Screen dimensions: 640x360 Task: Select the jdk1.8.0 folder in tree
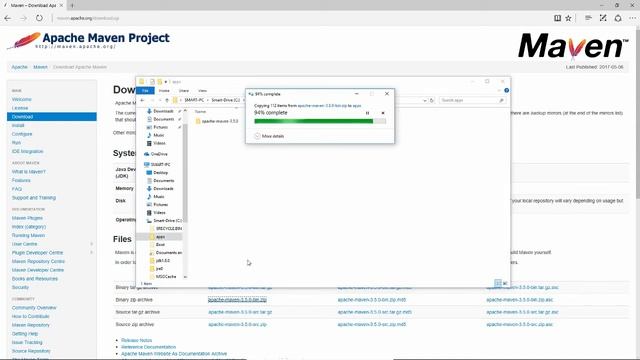click(160, 260)
